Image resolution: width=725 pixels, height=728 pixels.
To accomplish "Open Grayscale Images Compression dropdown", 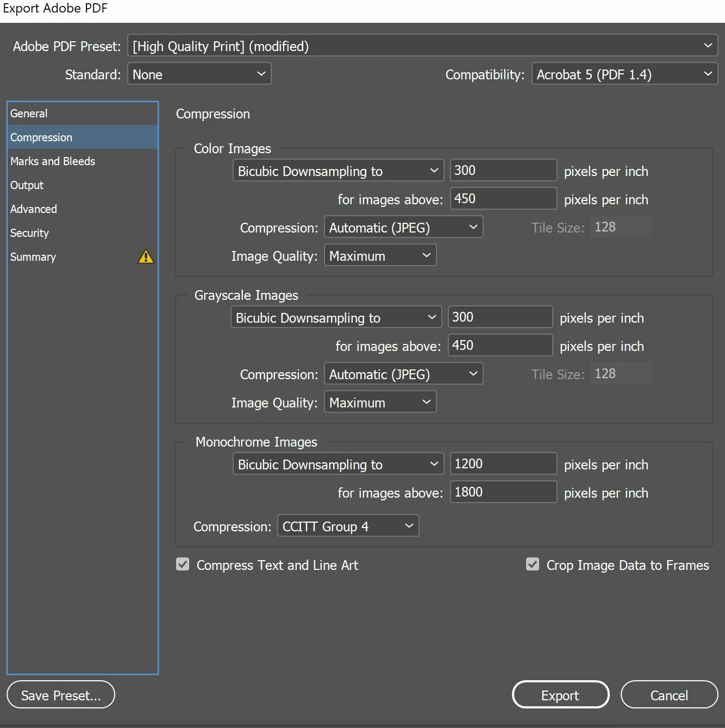I will click(403, 374).
